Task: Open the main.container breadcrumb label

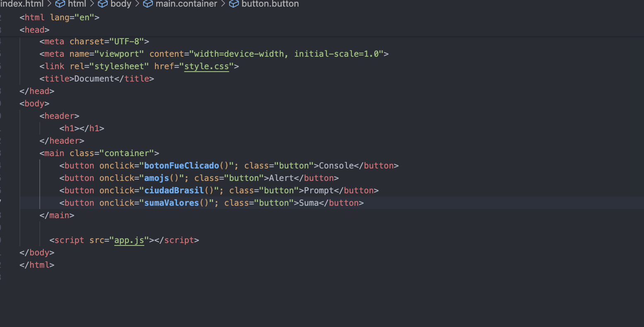Action: tap(186, 4)
